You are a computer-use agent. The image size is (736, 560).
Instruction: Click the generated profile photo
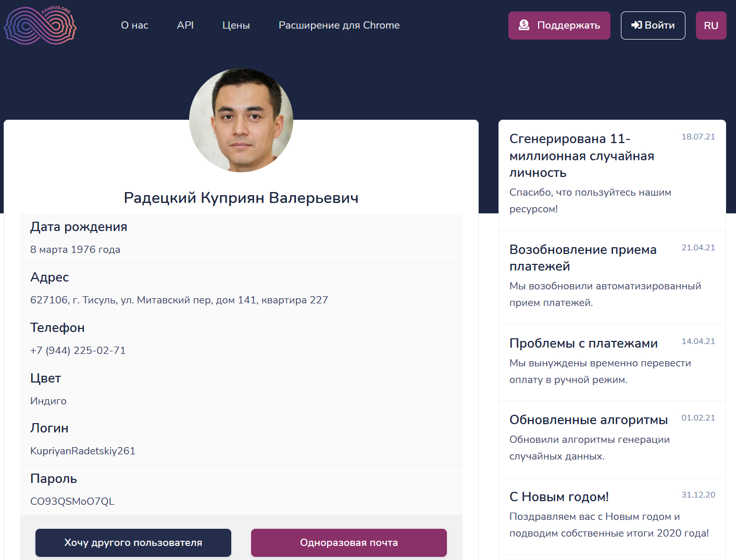click(x=241, y=120)
